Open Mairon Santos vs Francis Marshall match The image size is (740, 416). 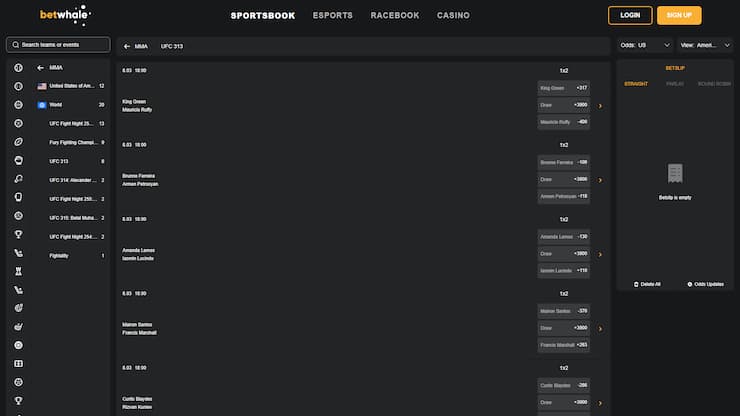point(139,329)
